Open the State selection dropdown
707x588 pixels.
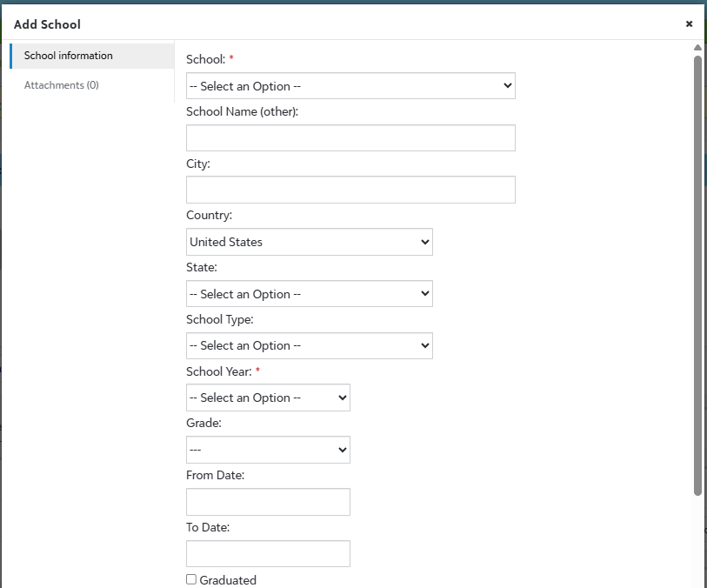pos(309,294)
